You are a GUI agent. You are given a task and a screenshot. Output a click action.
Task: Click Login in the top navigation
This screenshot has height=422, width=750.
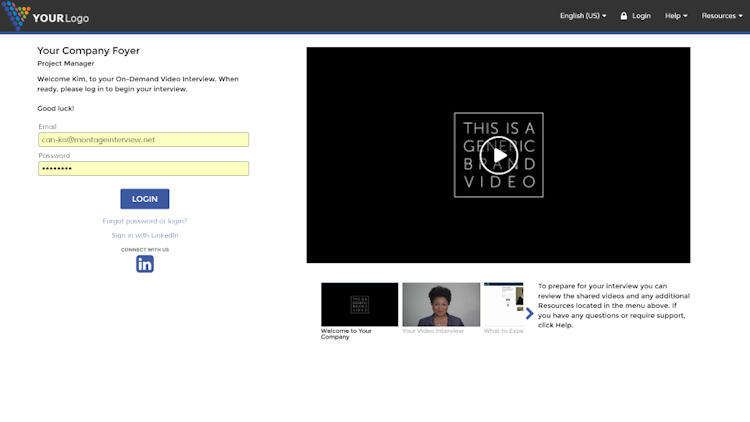641,16
